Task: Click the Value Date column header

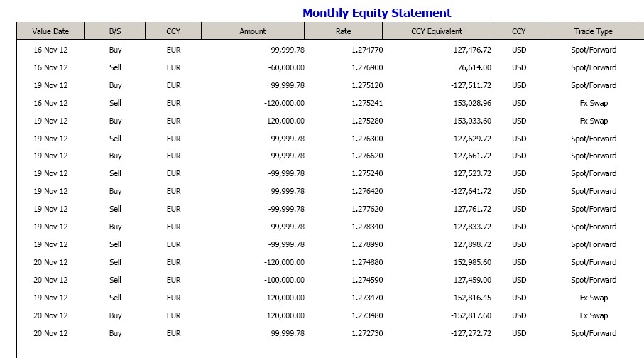Action: pyautogui.click(x=50, y=31)
